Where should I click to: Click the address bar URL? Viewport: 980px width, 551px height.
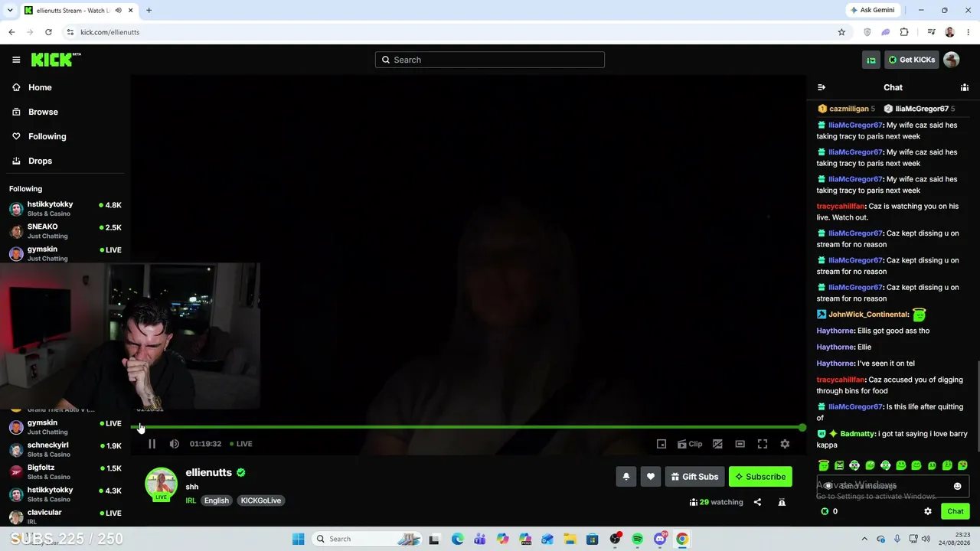(x=109, y=32)
